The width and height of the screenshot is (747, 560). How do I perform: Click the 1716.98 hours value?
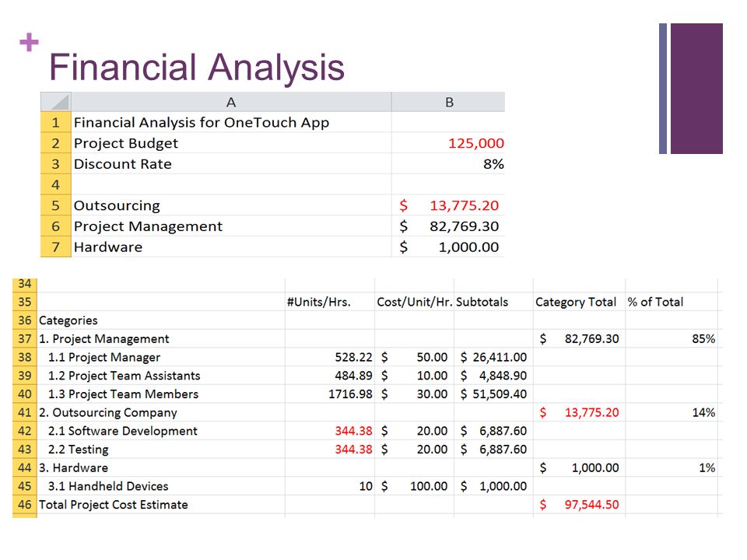point(350,394)
